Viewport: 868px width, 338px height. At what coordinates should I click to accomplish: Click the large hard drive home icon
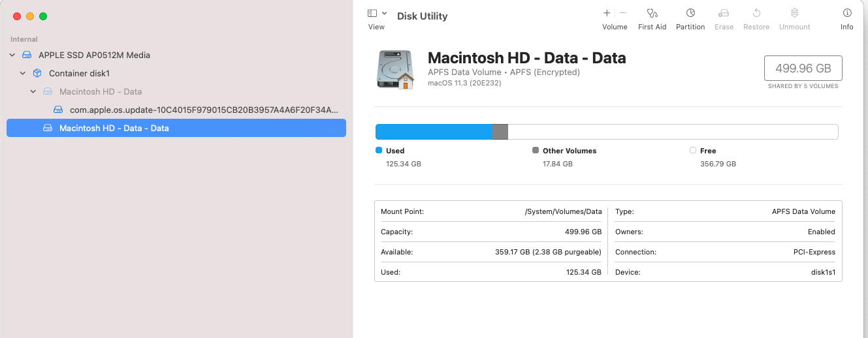coord(396,69)
